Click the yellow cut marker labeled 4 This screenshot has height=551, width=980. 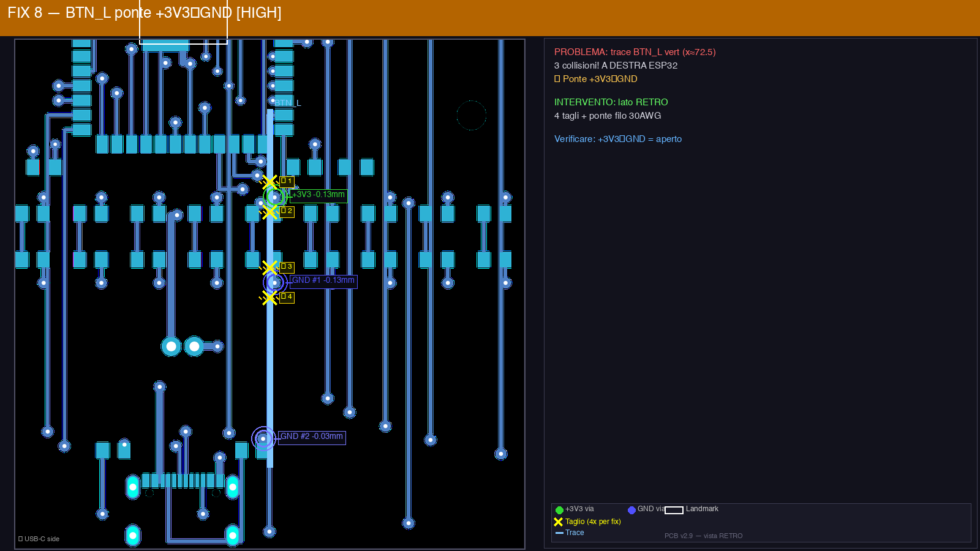click(x=269, y=298)
